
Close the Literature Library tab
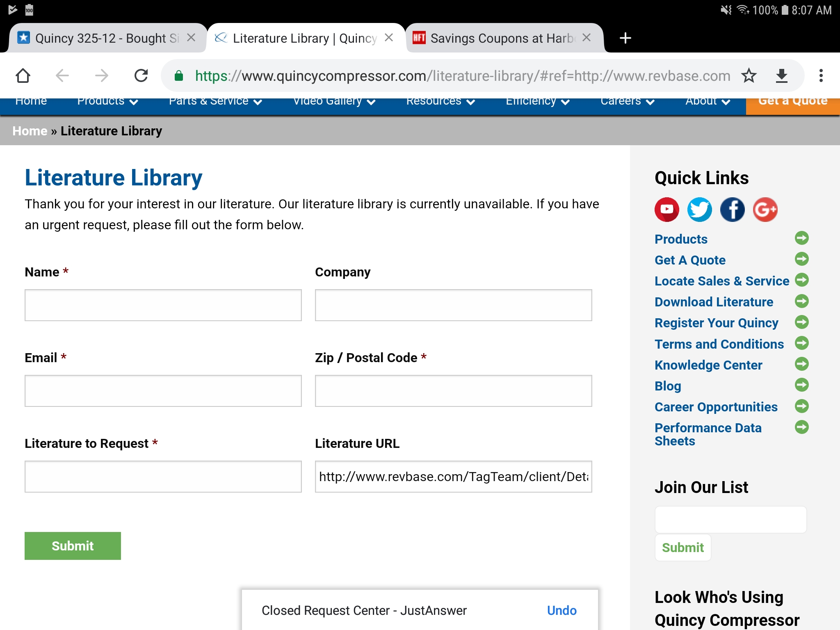click(389, 38)
